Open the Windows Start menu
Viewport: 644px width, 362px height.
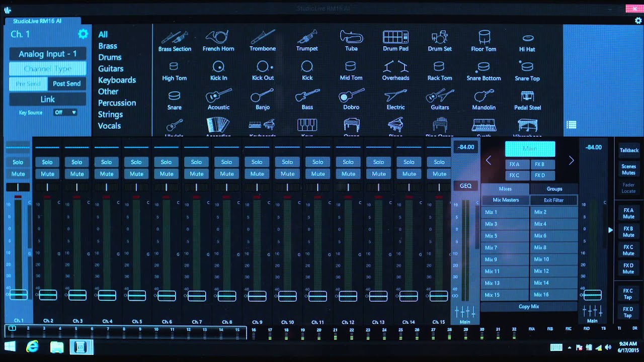pyautogui.click(x=10, y=346)
